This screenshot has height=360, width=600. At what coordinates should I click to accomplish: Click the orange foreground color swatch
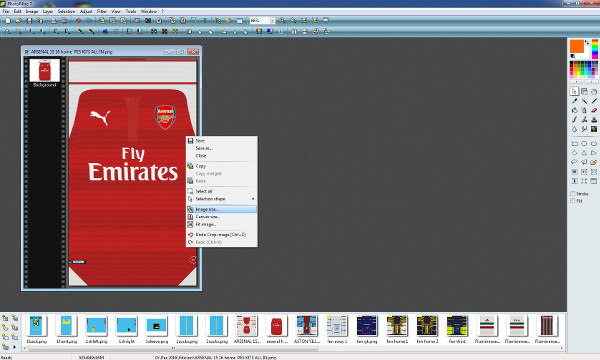(577, 46)
